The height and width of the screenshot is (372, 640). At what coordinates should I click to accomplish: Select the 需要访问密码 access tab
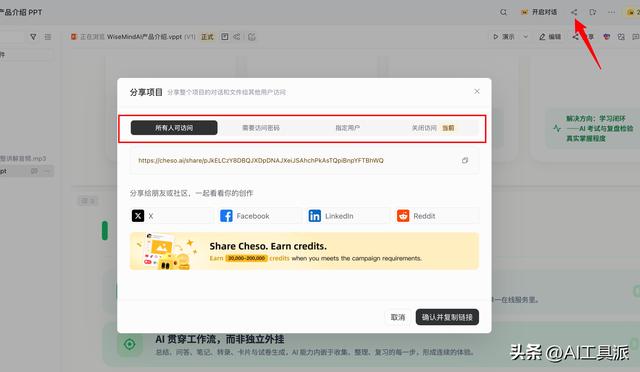(261, 128)
